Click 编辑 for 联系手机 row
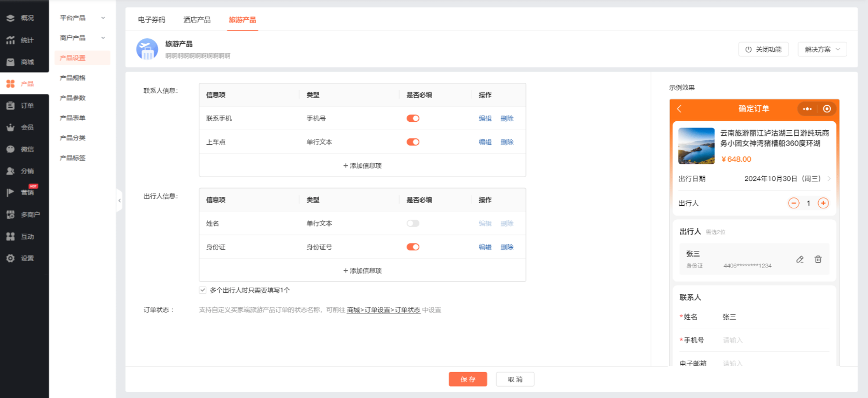Viewport: 868px width, 398px height. click(485, 119)
